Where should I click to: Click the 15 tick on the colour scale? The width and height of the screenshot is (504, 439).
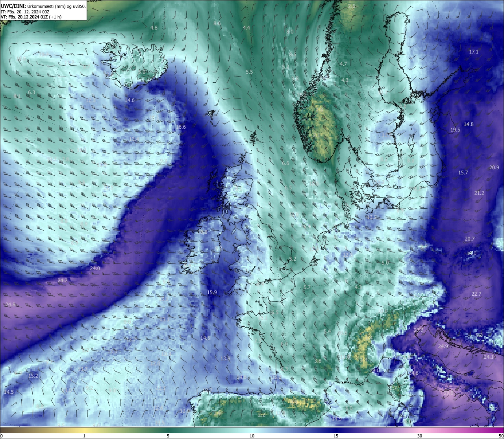(x=336, y=436)
